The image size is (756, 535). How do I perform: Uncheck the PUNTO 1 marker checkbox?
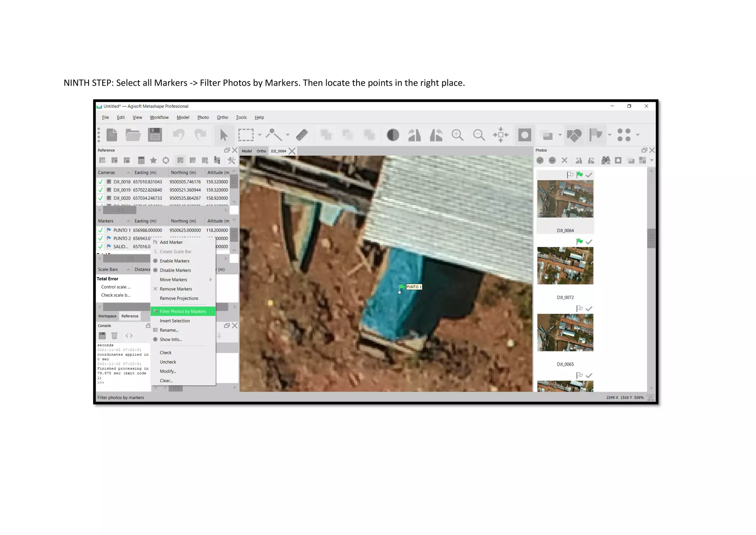coord(100,230)
